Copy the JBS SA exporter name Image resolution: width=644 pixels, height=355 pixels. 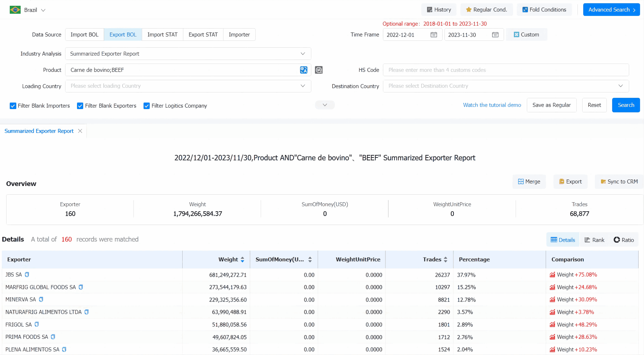pos(27,275)
